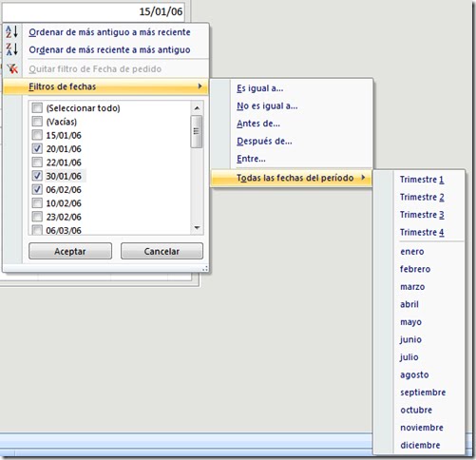Viewport: 476px width, 460px height.
Task: Filter by month abril
Action: (x=409, y=304)
